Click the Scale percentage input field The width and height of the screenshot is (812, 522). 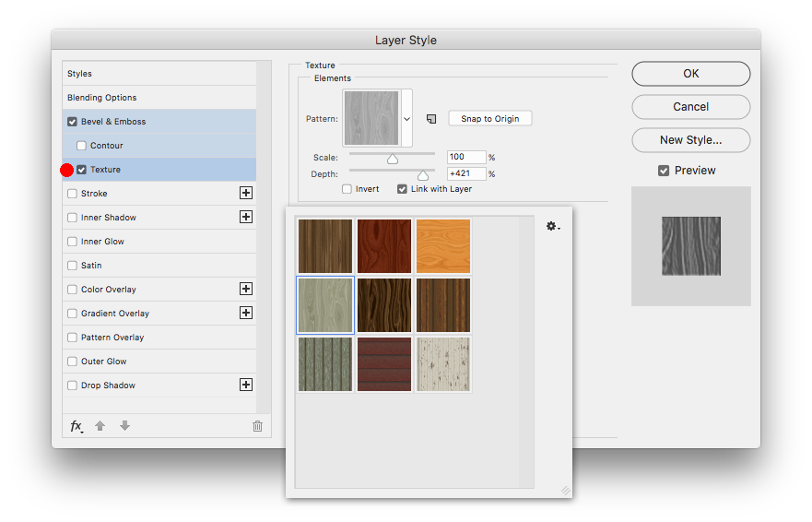coord(465,158)
